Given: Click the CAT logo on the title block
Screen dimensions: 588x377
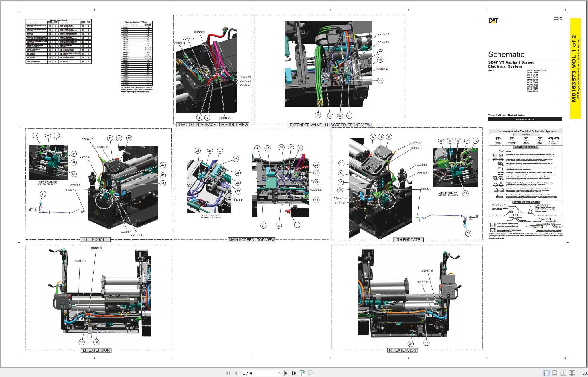Looking at the screenshot, I should point(493,21).
